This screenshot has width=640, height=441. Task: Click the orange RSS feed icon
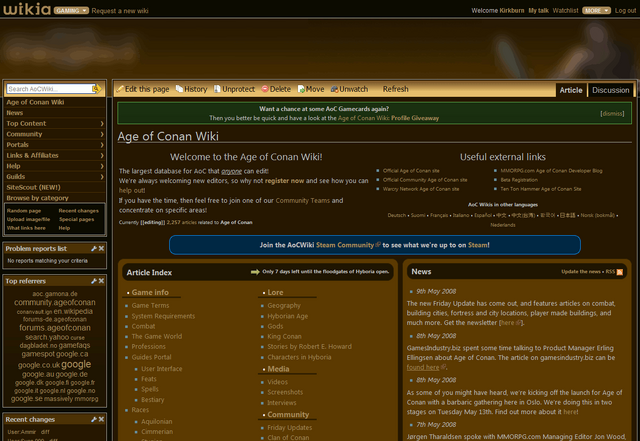click(620, 272)
